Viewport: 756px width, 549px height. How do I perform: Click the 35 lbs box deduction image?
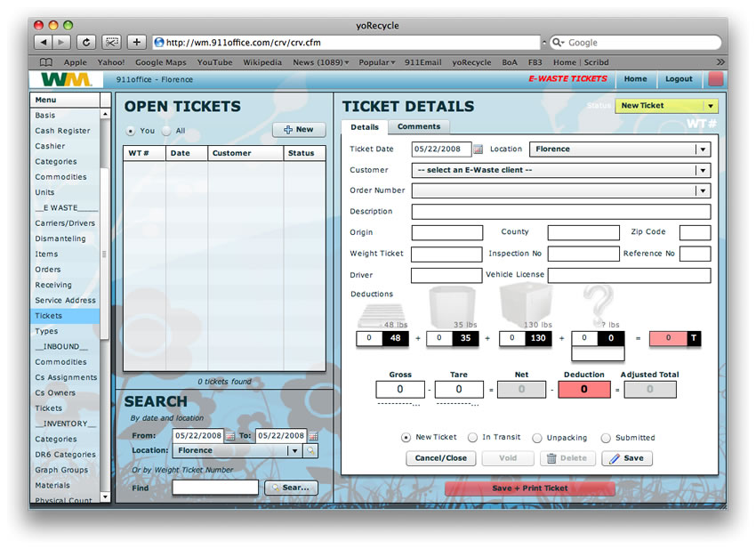coord(452,306)
